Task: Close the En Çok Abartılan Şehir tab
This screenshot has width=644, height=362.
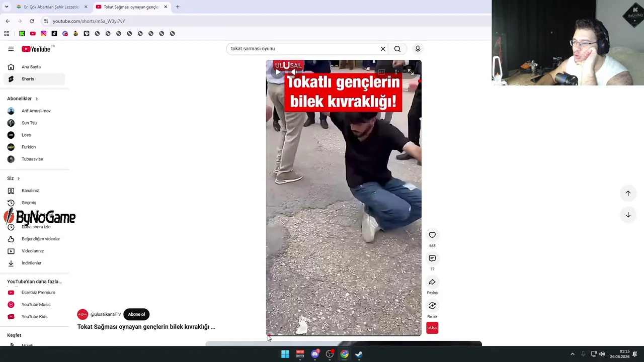Action: coord(86,7)
